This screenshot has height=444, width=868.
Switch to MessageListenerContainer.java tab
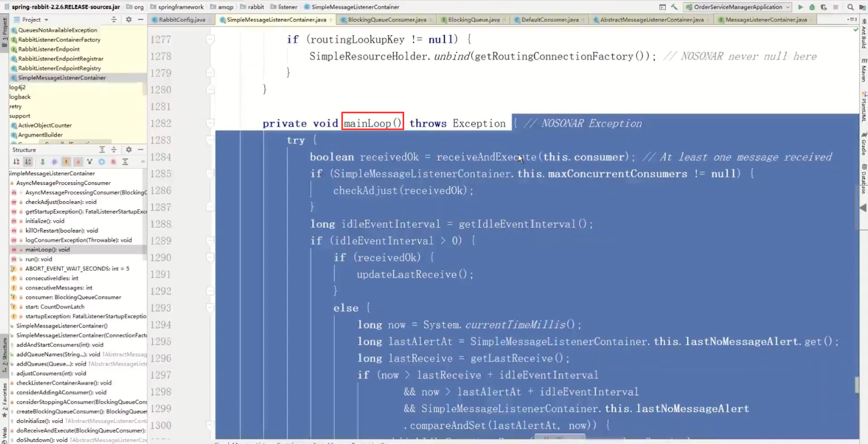tap(766, 20)
